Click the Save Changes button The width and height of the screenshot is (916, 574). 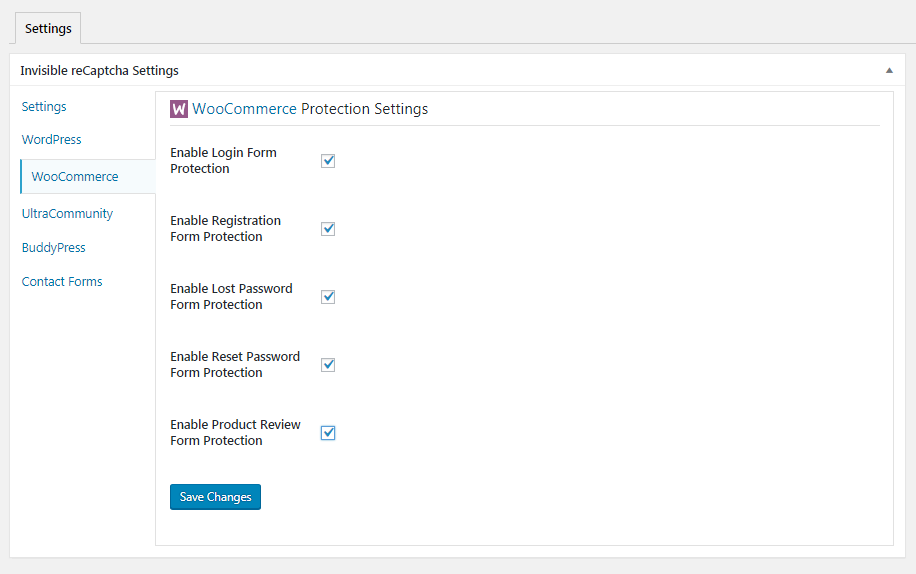[x=215, y=497]
